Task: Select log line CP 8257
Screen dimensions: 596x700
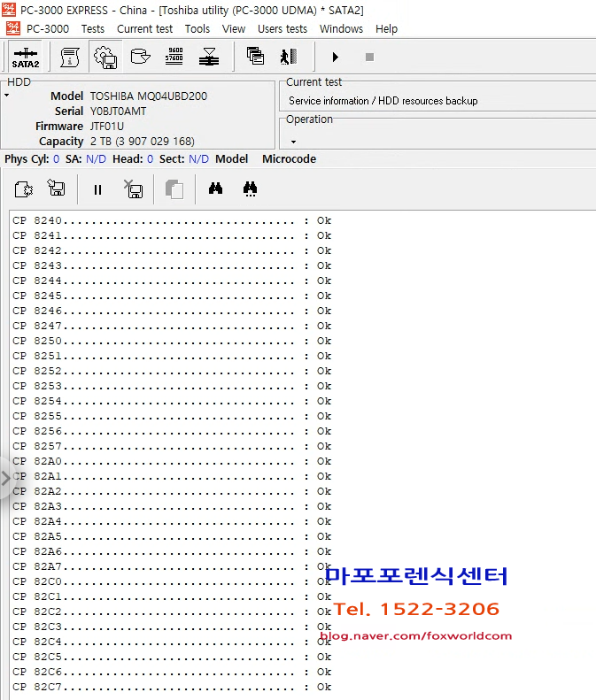Action: pyautogui.click(x=172, y=446)
